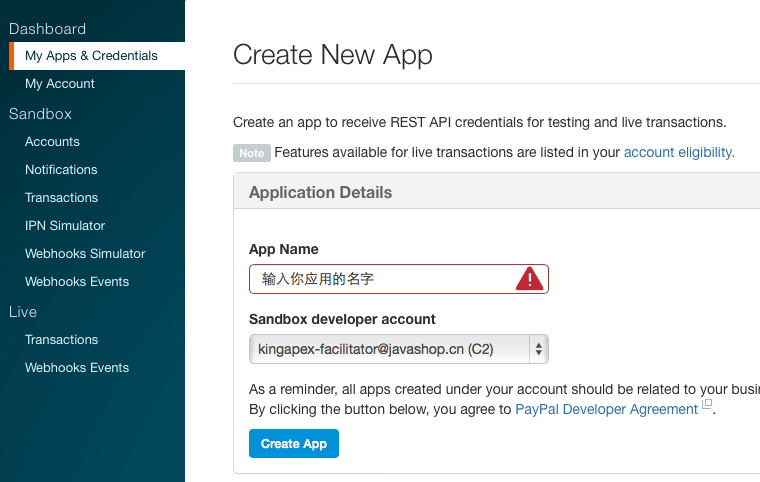Follow the account eligibility link

point(679,152)
